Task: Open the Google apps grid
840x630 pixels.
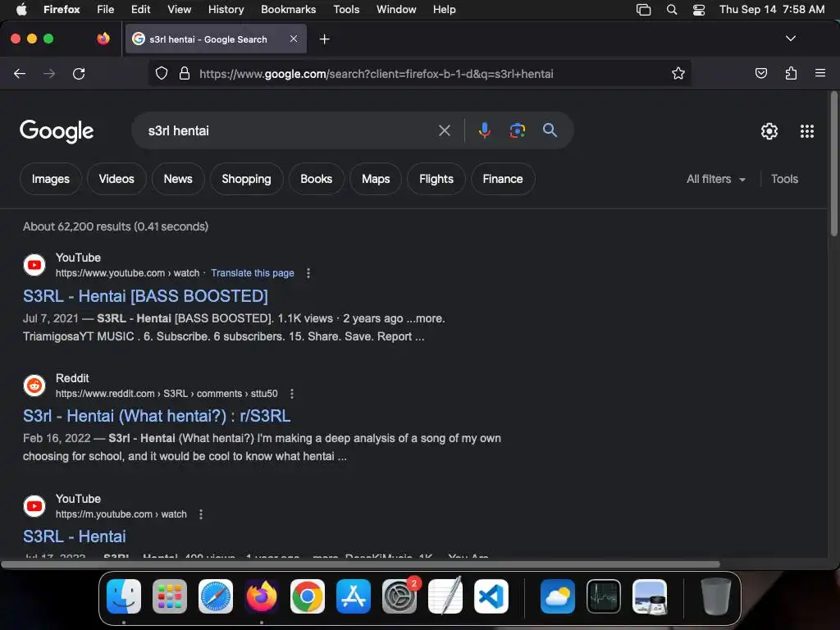Action: coord(807,131)
